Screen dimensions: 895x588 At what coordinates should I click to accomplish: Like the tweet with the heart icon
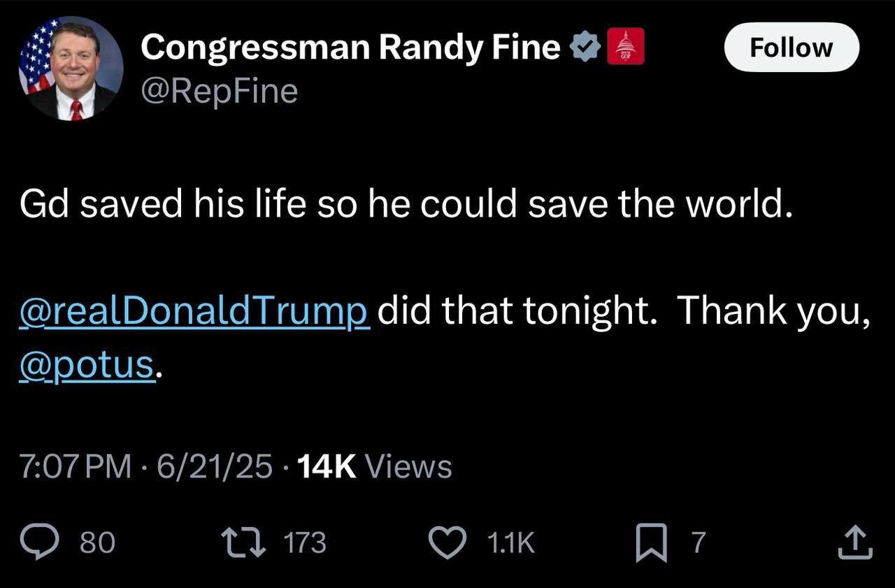[x=447, y=543]
